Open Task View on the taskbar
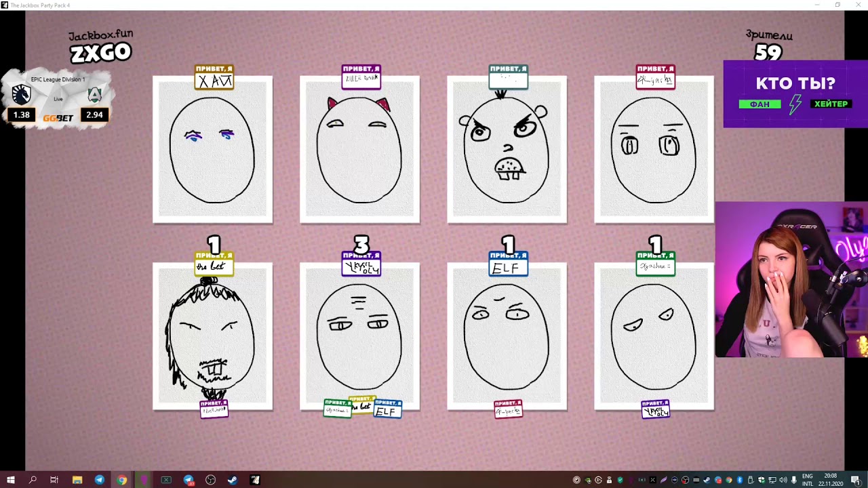 (x=54, y=480)
